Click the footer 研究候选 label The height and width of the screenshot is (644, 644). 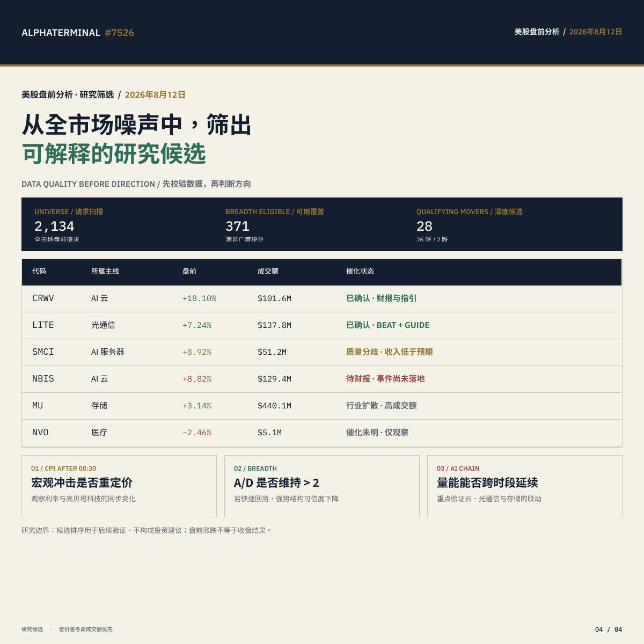(32, 629)
